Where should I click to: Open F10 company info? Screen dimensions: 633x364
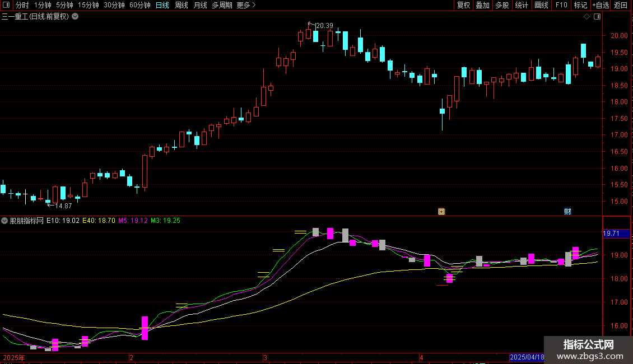point(561,5)
